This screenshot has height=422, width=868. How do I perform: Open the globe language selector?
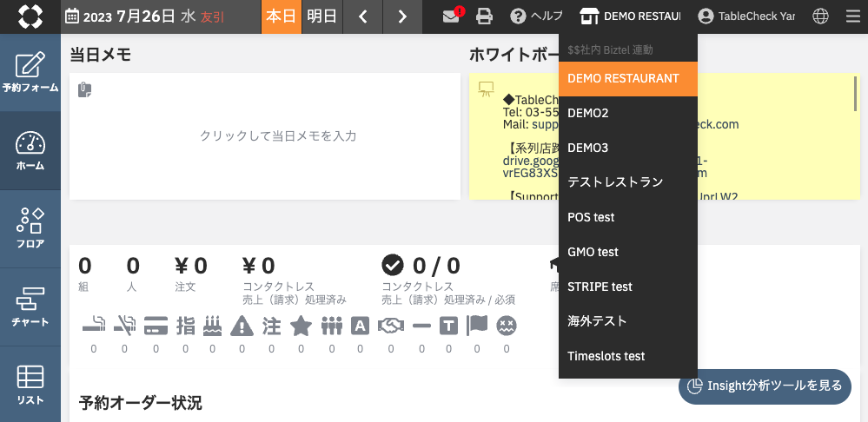click(820, 16)
